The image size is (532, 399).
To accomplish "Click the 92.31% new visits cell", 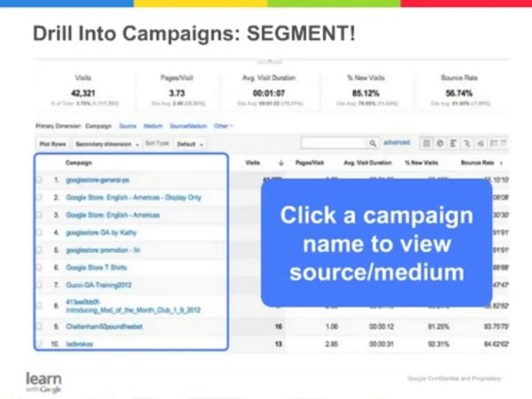I will point(438,344).
